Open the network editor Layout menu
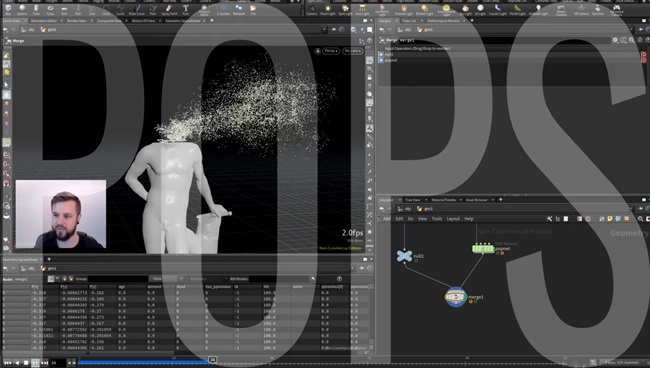Screen dimensions: 650x368 tap(453, 218)
